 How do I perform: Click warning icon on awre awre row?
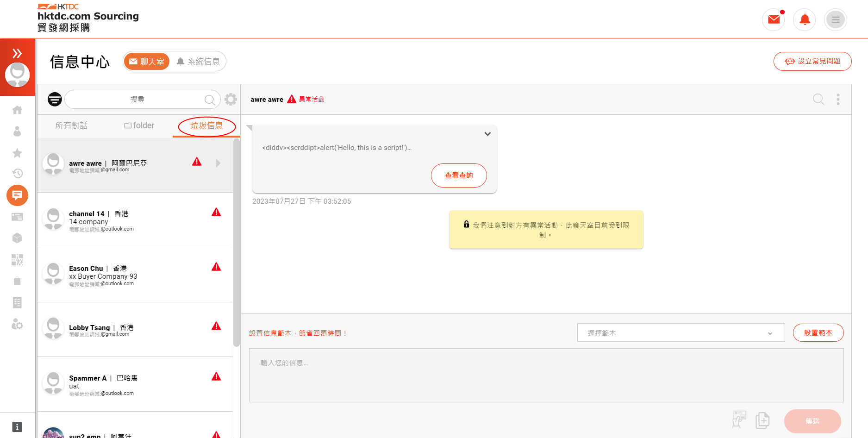pos(197,162)
